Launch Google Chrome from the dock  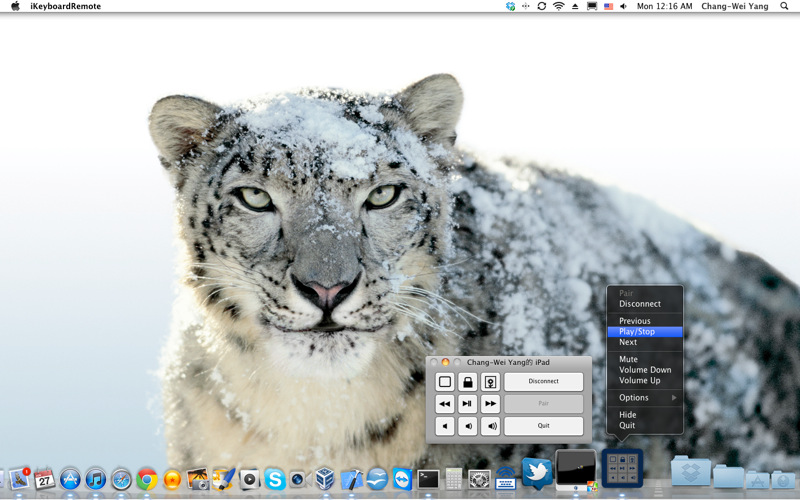pyautogui.click(x=146, y=479)
